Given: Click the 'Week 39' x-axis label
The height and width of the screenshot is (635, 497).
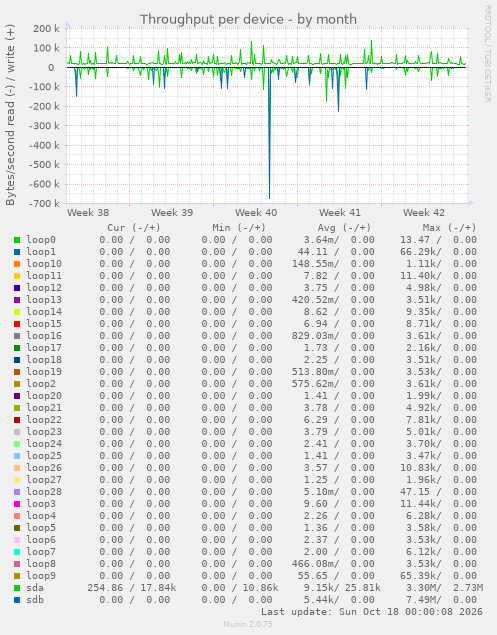Looking at the screenshot, I should pyautogui.click(x=172, y=213).
